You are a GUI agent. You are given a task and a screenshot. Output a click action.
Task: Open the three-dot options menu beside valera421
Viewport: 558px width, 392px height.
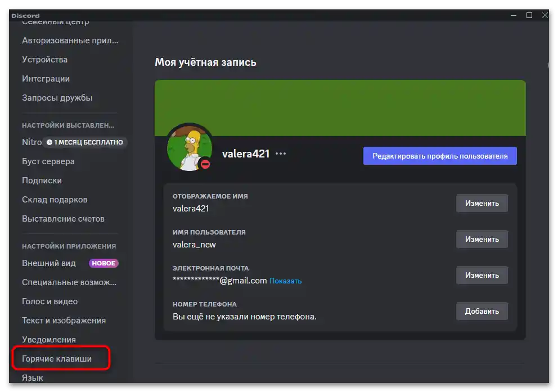coord(280,153)
